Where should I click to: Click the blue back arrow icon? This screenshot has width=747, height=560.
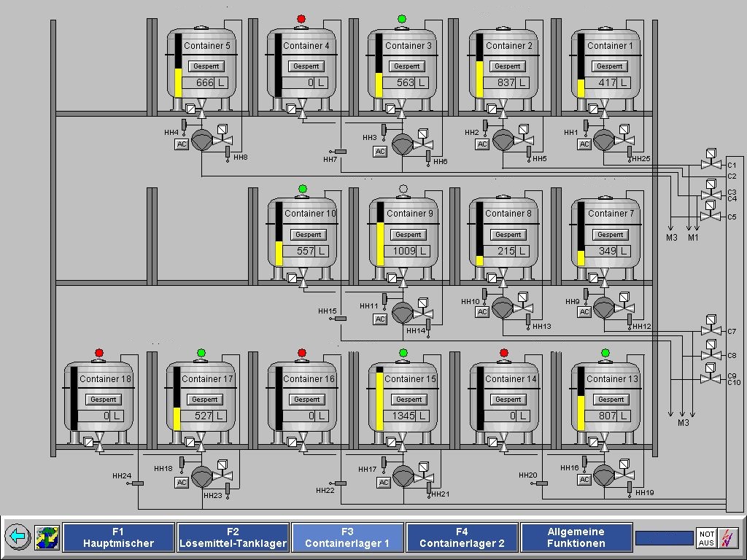tap(18, 537)
